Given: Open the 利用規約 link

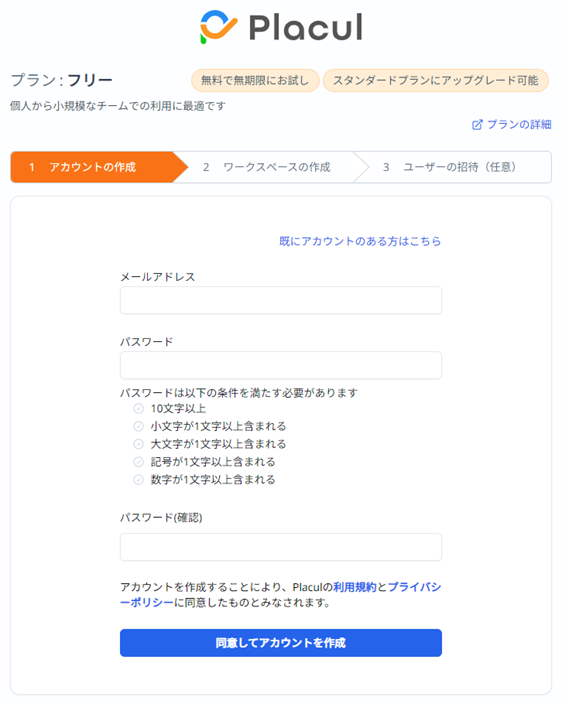Looking at the screenshot, I should [355, 587].
